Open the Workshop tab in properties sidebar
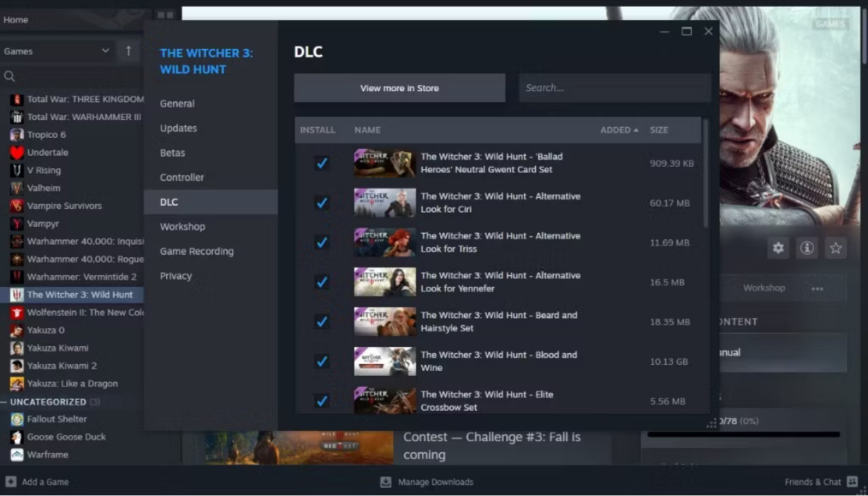868x496 pixels. click(x=182, y=227)
